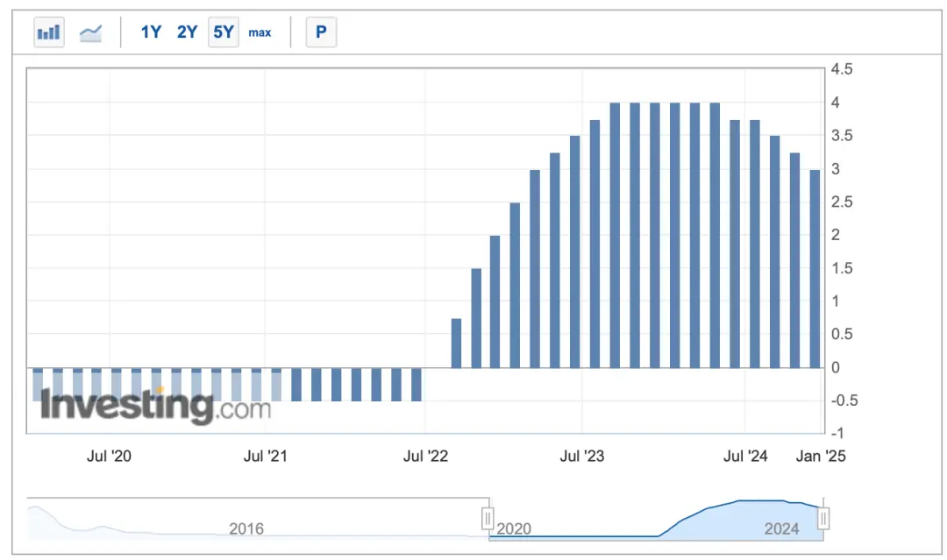Click the right range navigator handle
The image size is (947, 560).
click(x=822, y=518)
